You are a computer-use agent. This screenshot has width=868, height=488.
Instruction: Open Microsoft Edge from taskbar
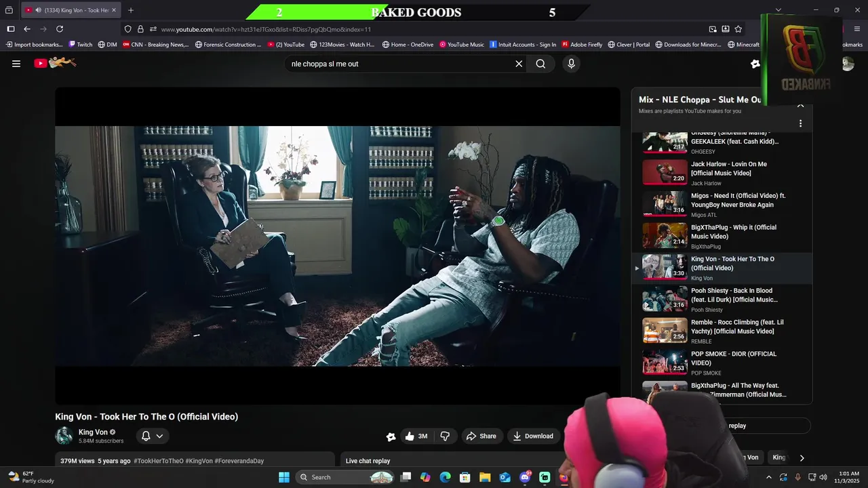pyautogui.click(x=445, y=477)
